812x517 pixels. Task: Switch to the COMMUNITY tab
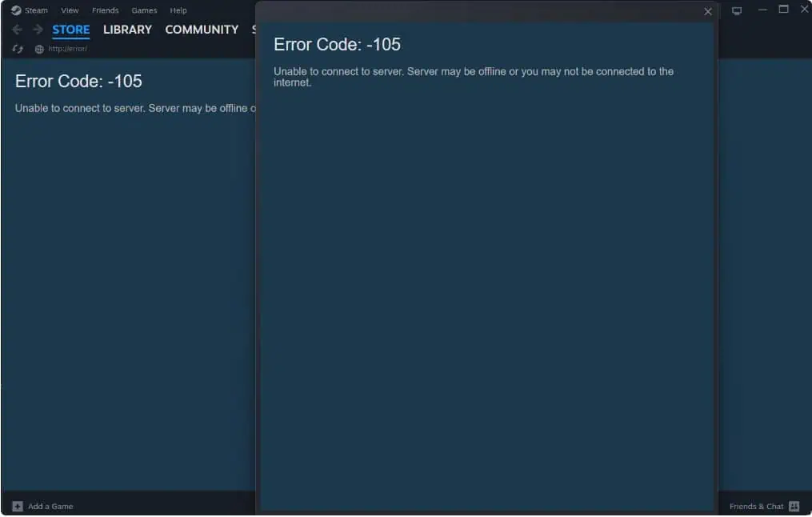pos(202,30)
